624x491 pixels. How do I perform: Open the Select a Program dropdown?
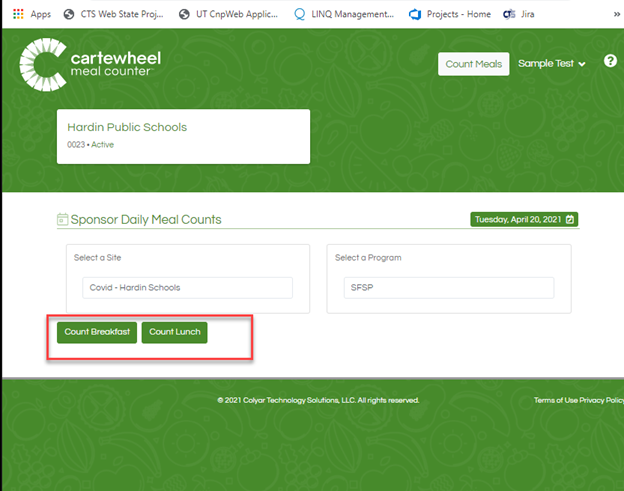point(449,288)
